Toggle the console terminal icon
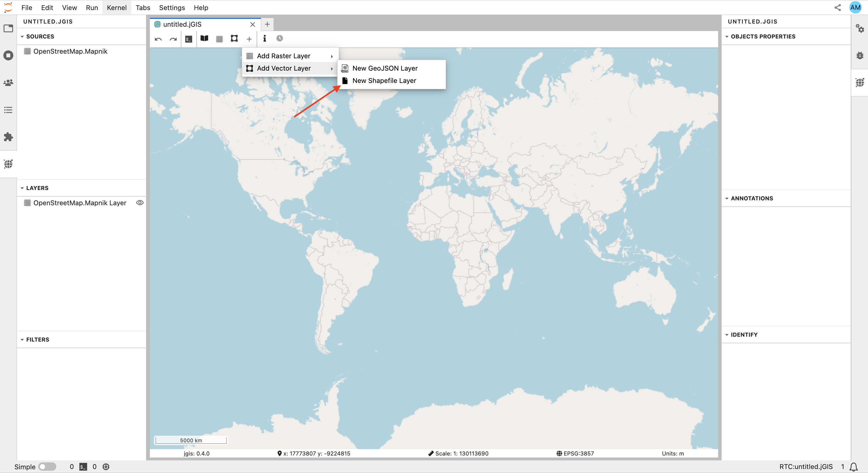Screen dimensions: 868x473 point(189,39)
